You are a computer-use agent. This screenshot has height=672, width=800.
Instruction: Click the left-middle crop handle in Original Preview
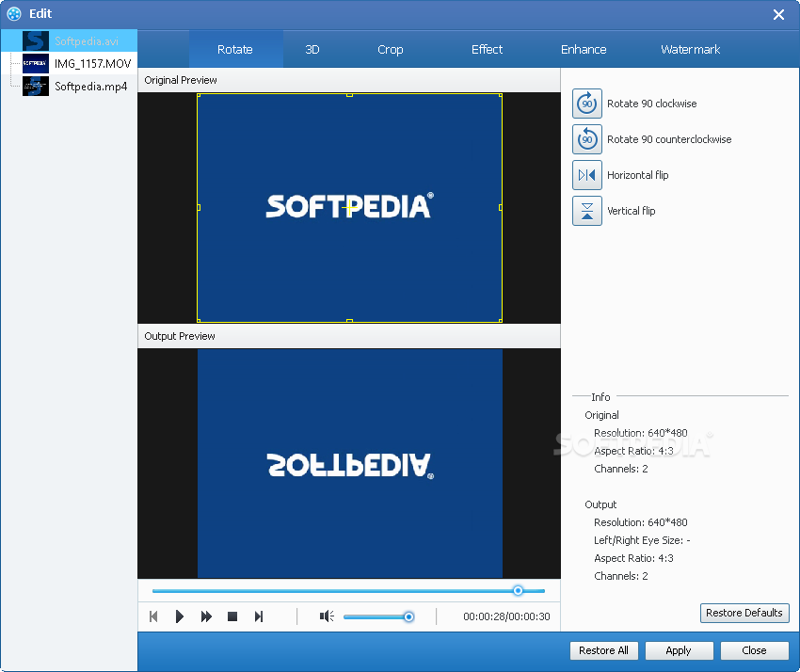pos(199,208)
